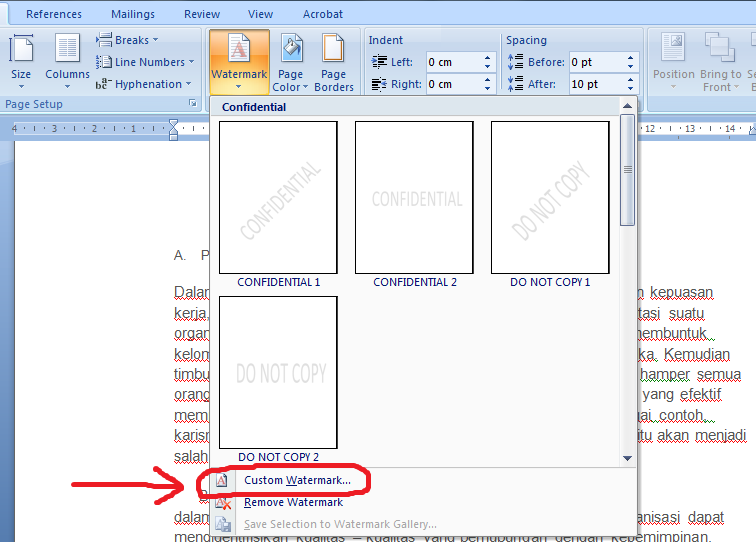Decrease the Indent Right value
The height and width of the screenshot is (542, 756).
[487, 89]
